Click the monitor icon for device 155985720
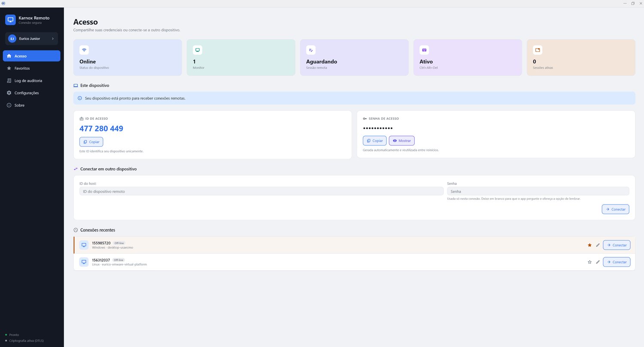The image size is (644, 347). coord(84,245)
